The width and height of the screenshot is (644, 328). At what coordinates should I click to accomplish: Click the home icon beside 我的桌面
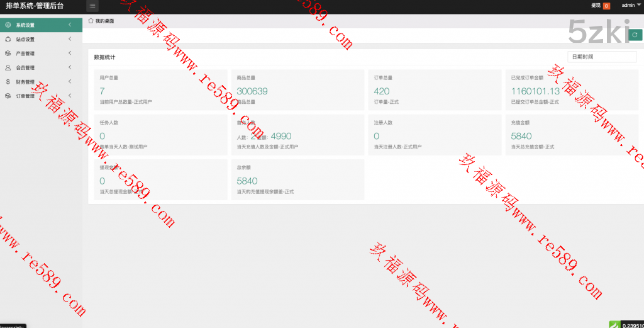[x=91, y=21]
